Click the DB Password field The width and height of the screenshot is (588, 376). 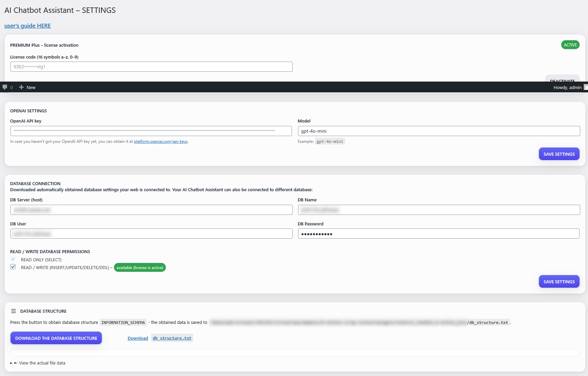438,234
